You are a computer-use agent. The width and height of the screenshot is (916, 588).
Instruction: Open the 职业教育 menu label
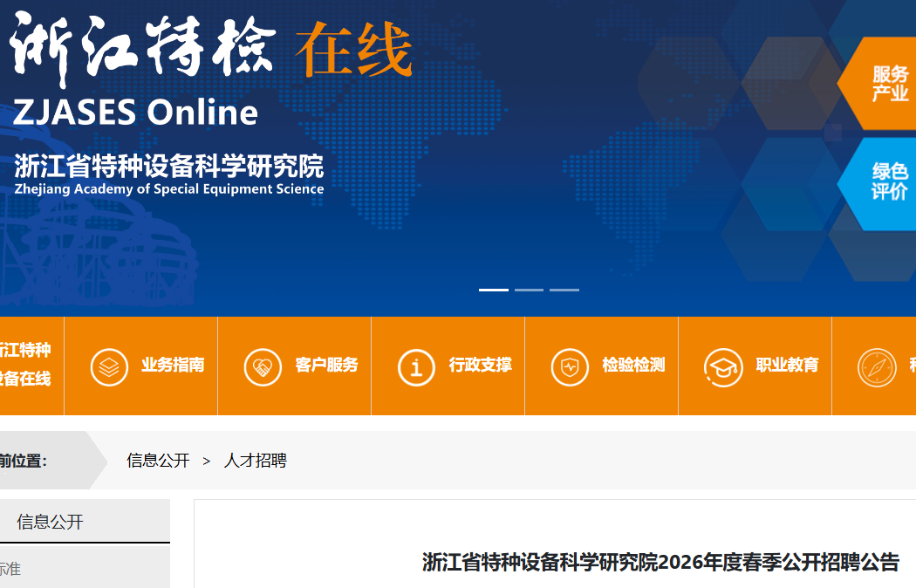[x=788, y=365]
